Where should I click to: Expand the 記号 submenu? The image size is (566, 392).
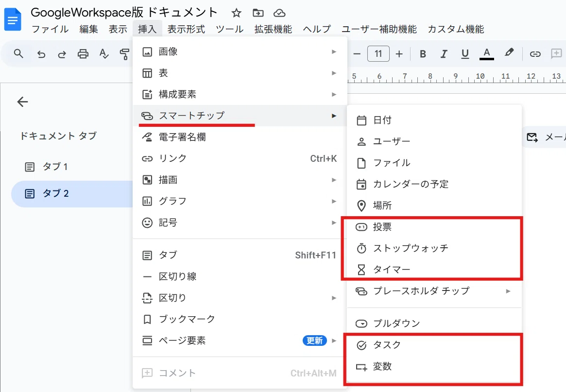pos(240,222)
